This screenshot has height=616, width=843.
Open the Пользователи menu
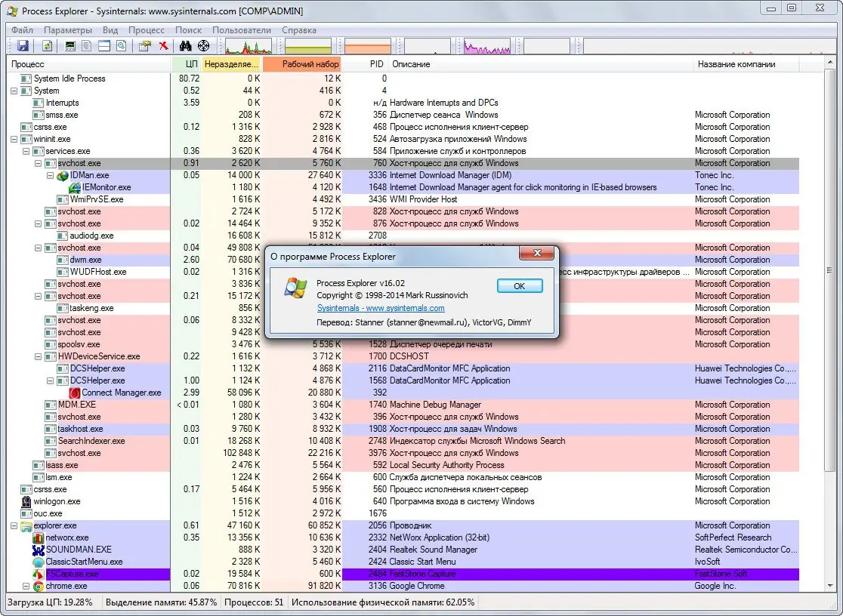click(x=242, y=30)
